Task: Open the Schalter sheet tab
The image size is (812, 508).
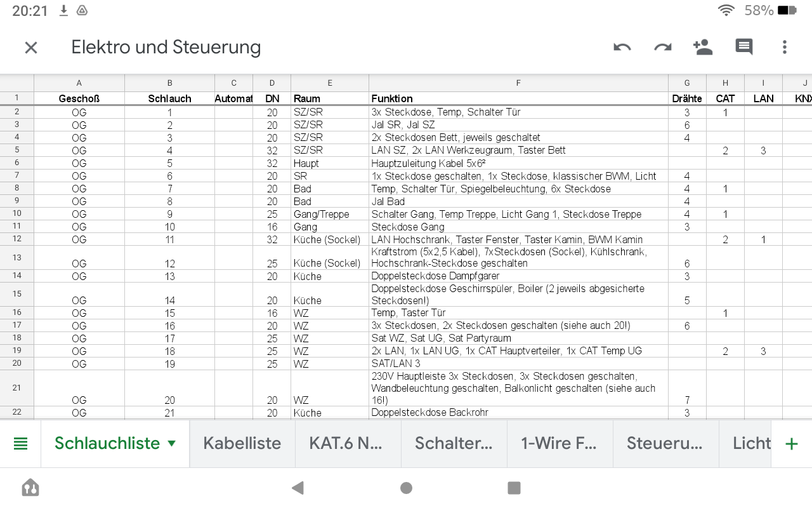Action: coord(453,443)
